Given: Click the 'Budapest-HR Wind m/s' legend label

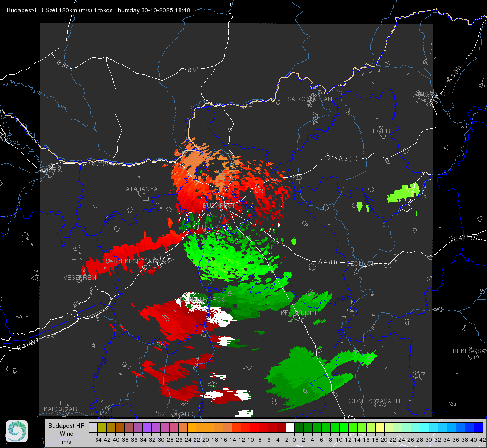Looking at the screenshot, I should pyautogui.click(x=67, y=434).
